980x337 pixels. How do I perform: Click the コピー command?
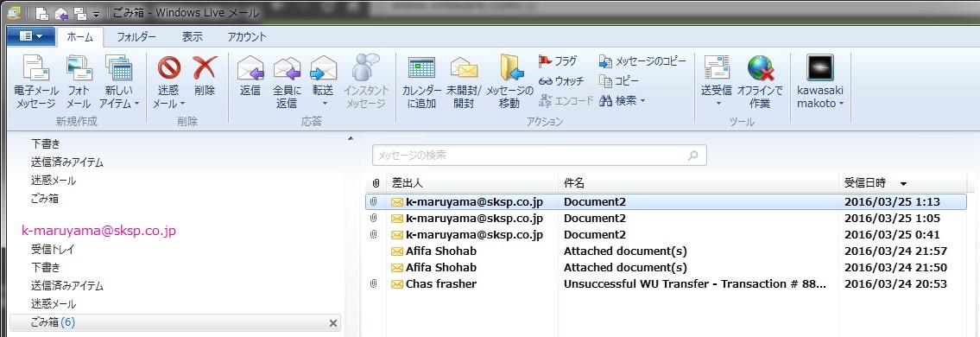pos(619,80)
